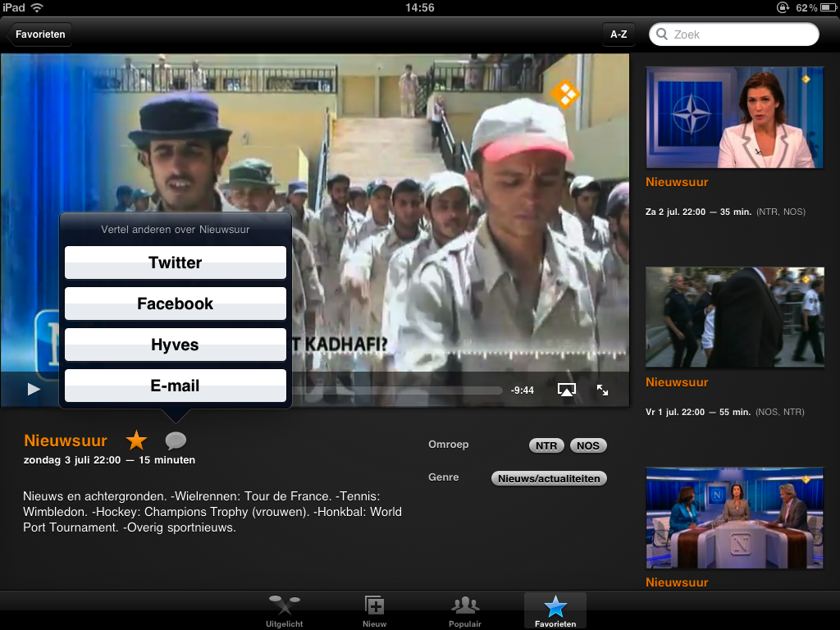This screenshot has width=840, height=630.
Task: Filter by NTR broadcaster tag
Action: click(546, 446)
